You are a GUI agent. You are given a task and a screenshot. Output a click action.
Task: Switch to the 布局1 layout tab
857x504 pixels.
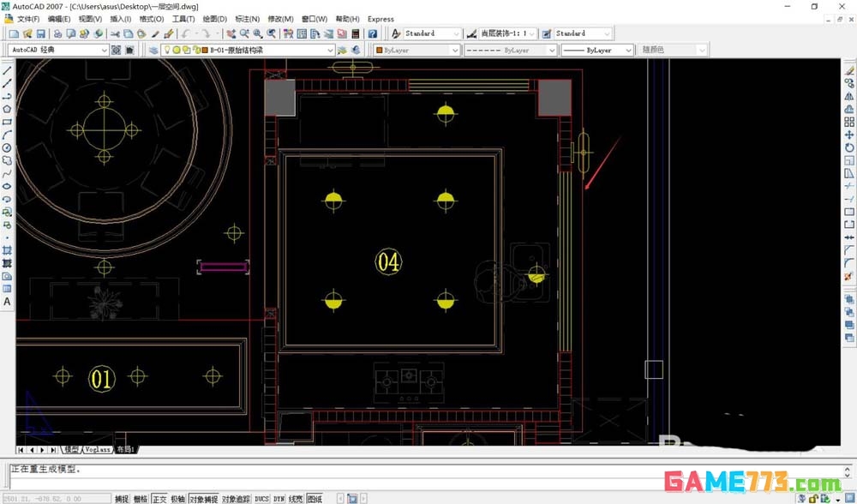pos(125,448)
